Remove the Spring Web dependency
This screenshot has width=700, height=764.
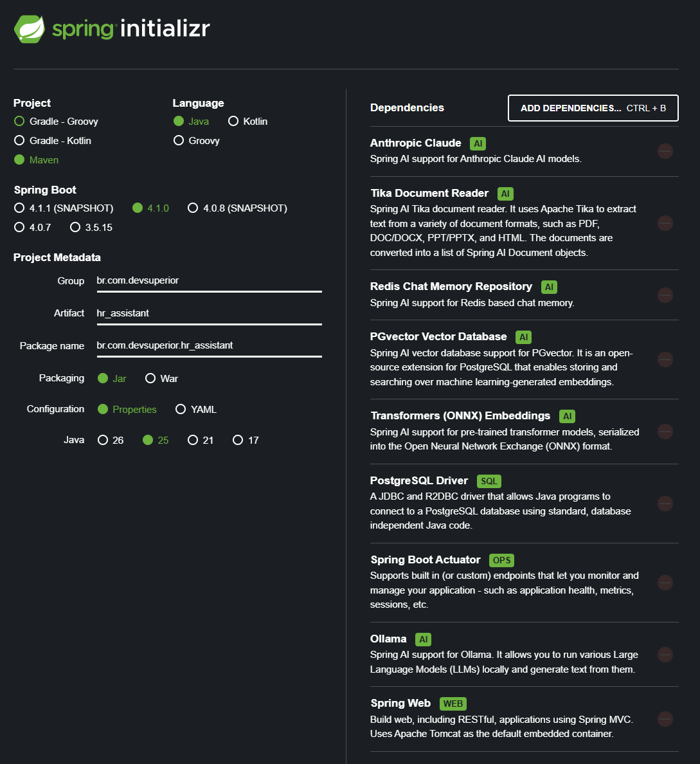pyautogui.click(x=665, y=719)
